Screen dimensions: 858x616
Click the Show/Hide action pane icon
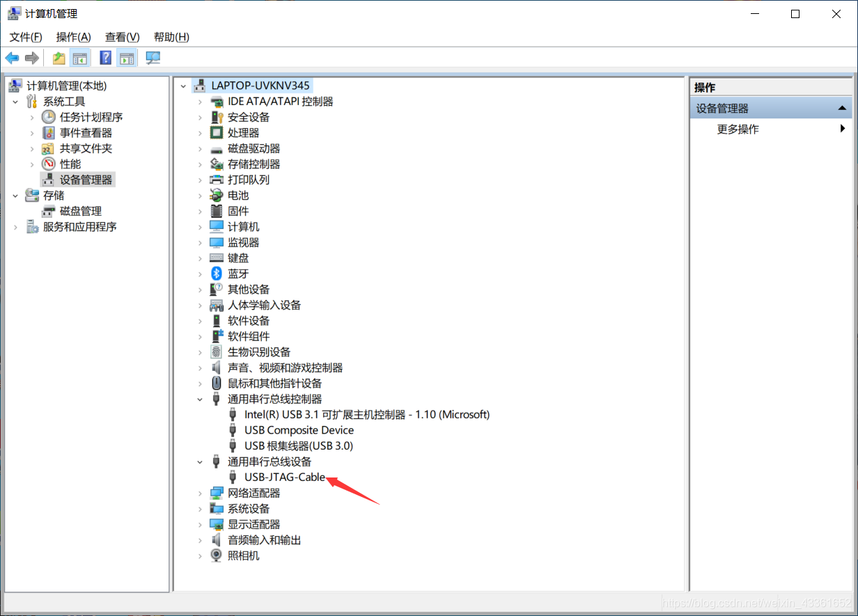point(127,58)
